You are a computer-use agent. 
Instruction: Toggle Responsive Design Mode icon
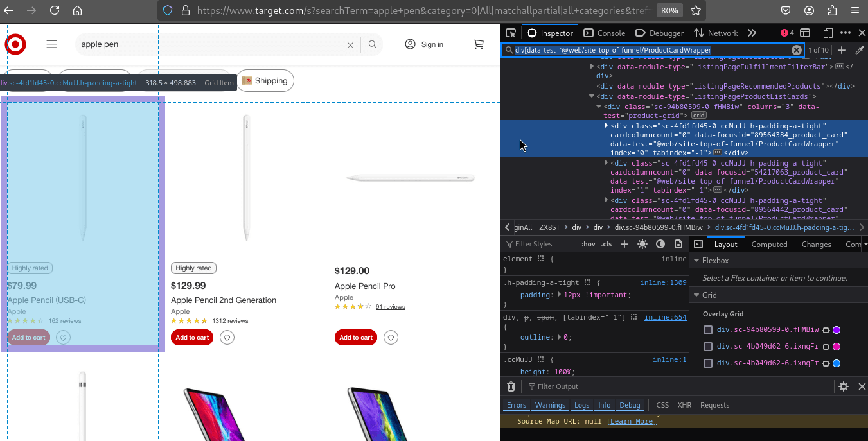point(828,33)
